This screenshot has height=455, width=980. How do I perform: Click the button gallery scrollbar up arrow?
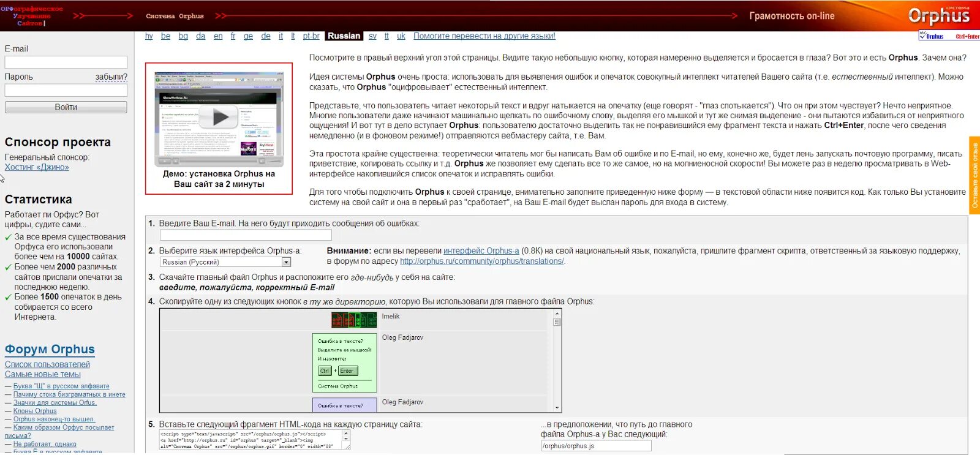coord(557,314)
